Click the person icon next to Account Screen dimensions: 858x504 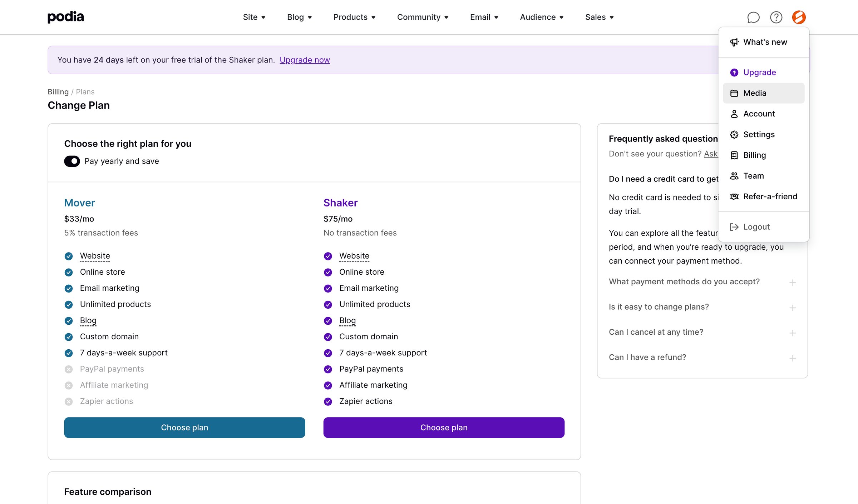(734, 114)
